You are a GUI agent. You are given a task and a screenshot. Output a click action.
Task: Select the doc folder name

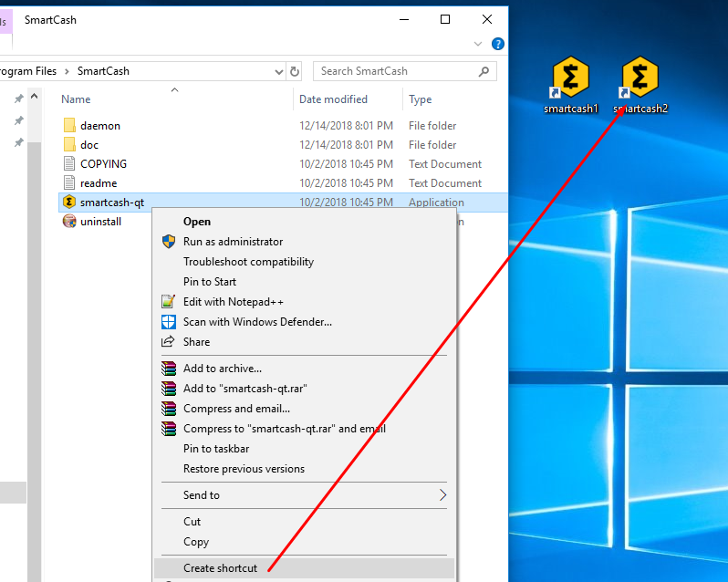tap(89, 145)
